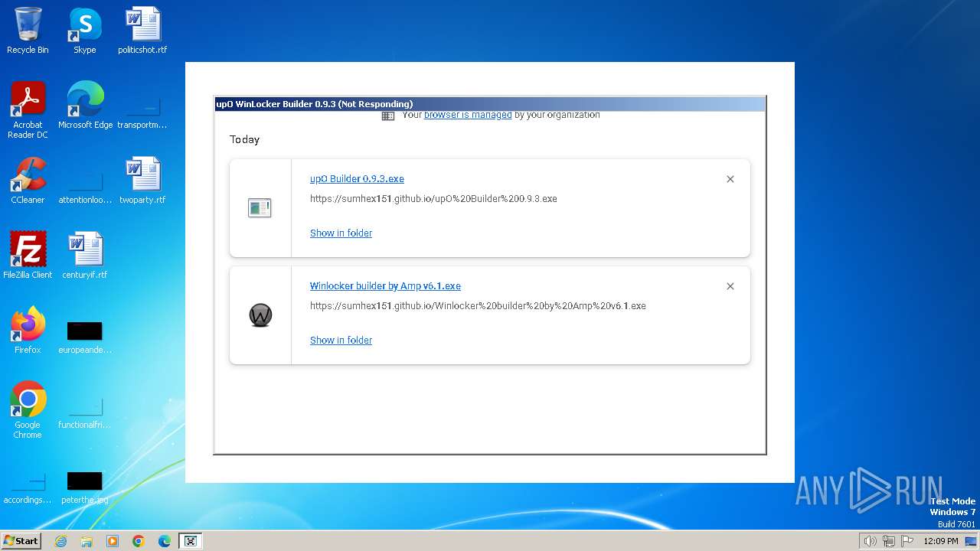Click the 'browser is managed' link
This screenshot has height=551, width=980.
(x=468, y=115)
